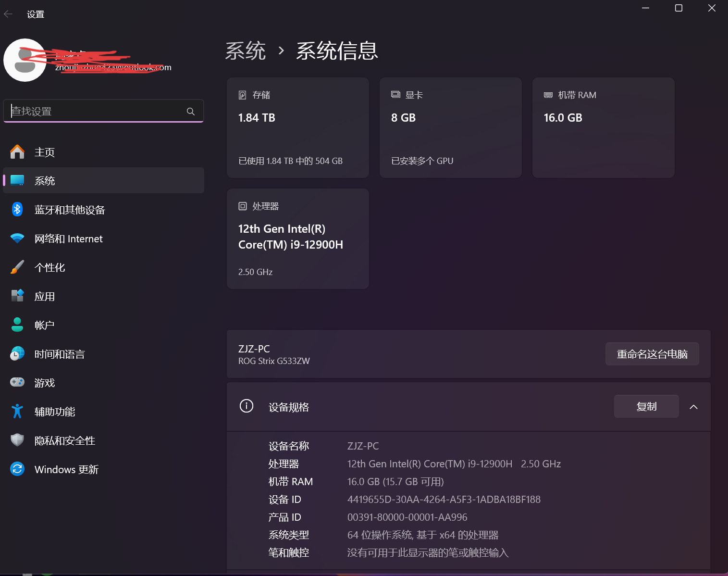Select 系统 in the sidebar

(45, 180)
